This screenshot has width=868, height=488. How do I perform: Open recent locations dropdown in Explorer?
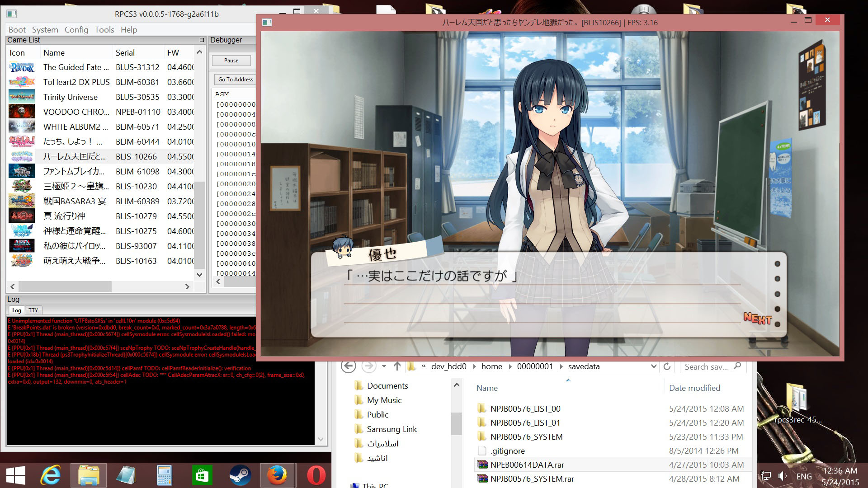point(384,366)
